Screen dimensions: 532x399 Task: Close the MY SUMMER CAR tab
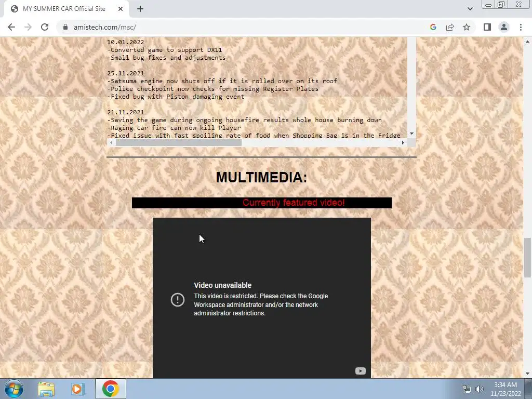pos(121,9)
